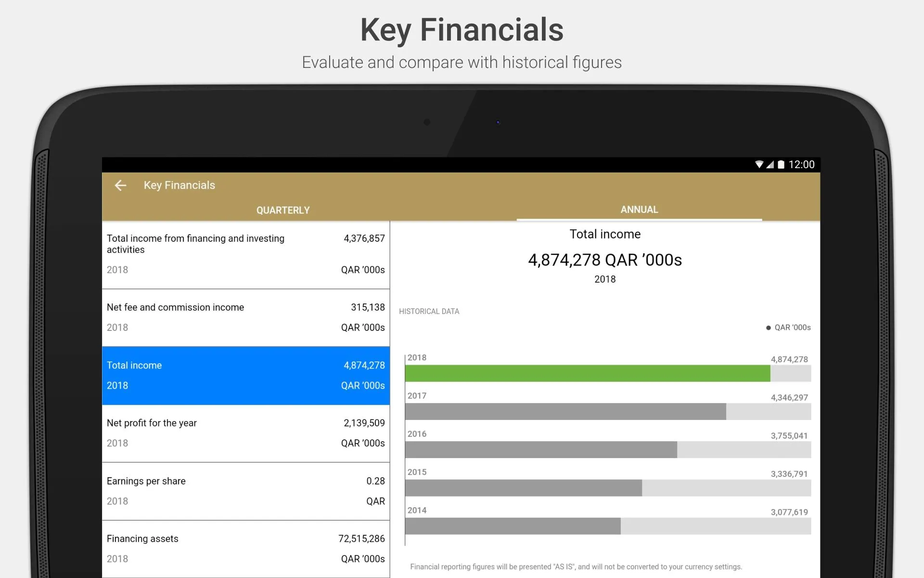Tap the 3,336,791 value for 2015
The width and height of the screenshot is (924, 578).
coord(789,474)
